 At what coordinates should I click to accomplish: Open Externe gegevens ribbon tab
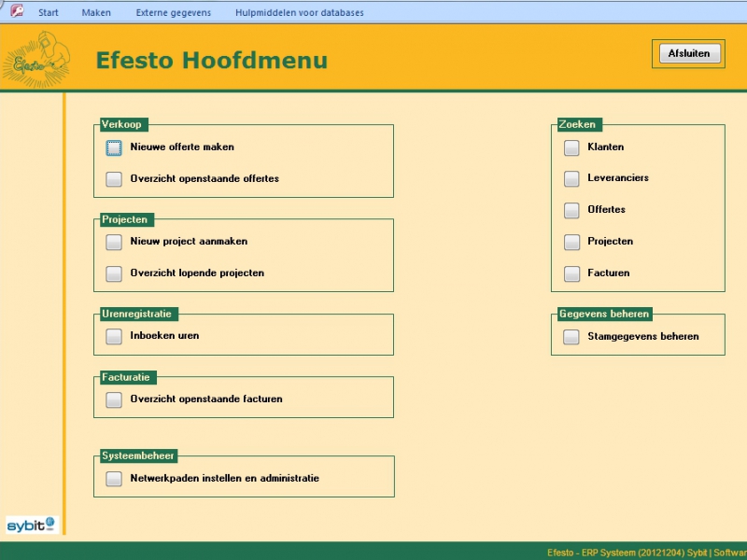tap(173, 13)
